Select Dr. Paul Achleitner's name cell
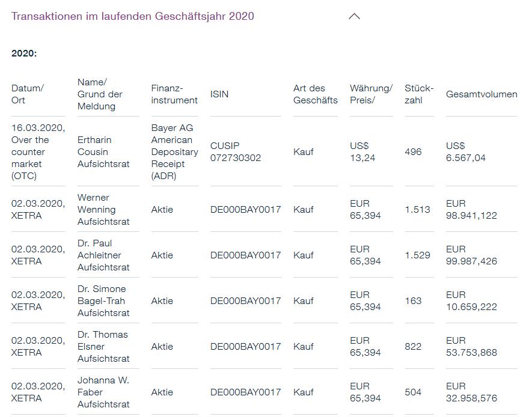 tap(103, 255)
